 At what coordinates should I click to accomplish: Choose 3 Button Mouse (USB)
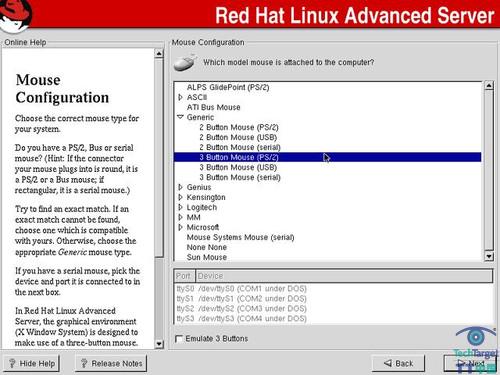click(x=238, y=167)
